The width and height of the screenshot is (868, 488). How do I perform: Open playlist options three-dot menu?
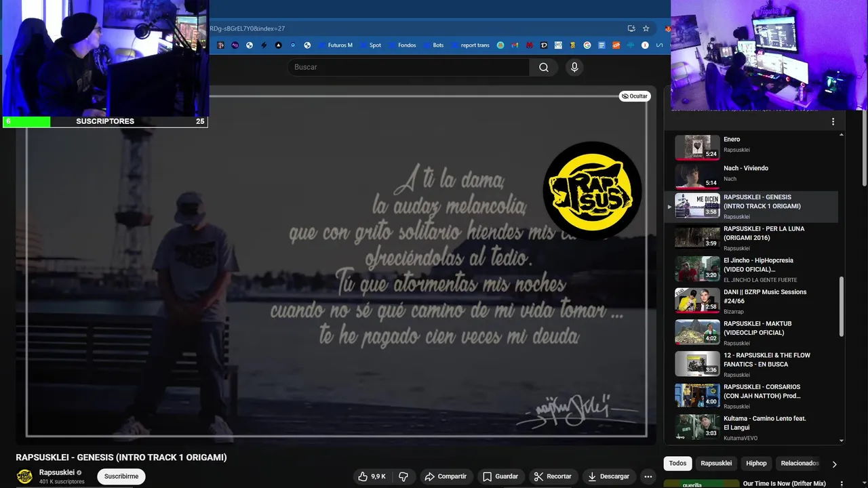(833, 122)
